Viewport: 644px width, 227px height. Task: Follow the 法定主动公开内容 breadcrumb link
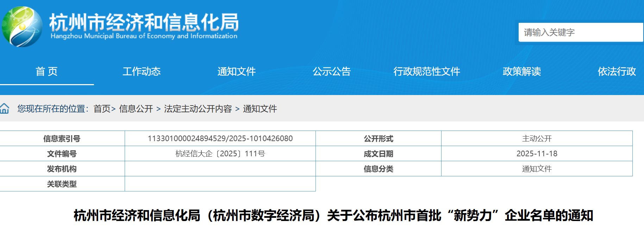[x=198, y=109]
